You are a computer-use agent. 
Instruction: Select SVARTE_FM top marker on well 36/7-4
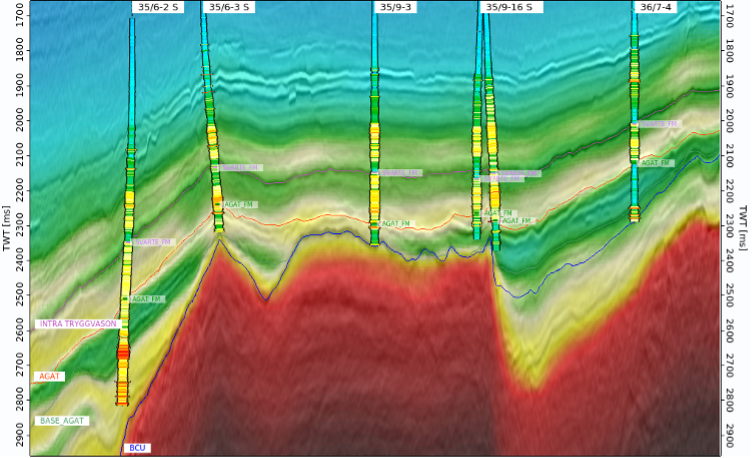[x=659, y=124]
